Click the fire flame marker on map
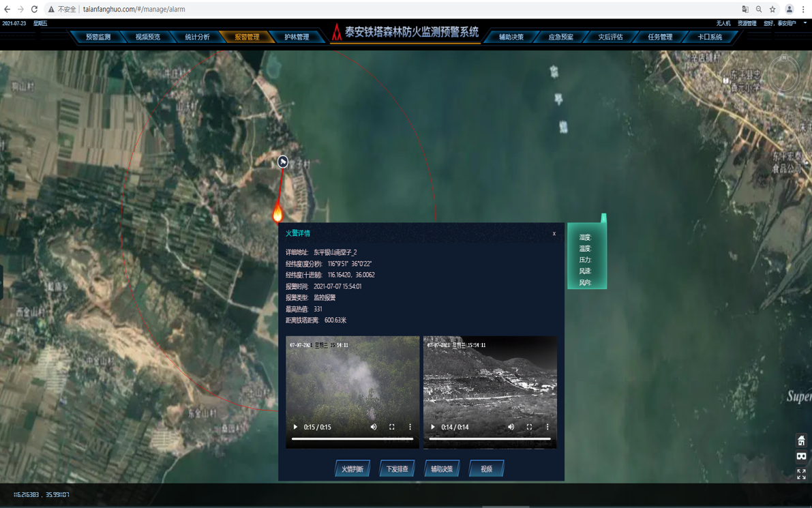This screenshot has height=508, width=812. (x=277, y=213)
